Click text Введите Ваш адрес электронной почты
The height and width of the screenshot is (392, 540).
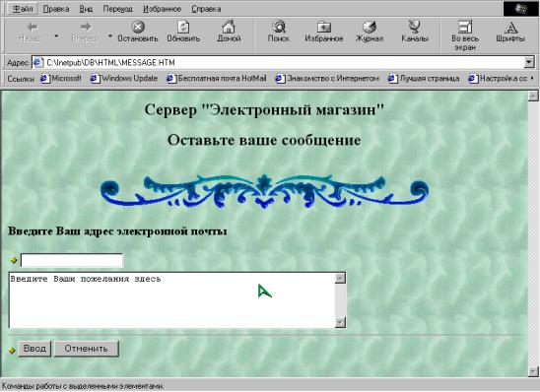tap(117, 231)
